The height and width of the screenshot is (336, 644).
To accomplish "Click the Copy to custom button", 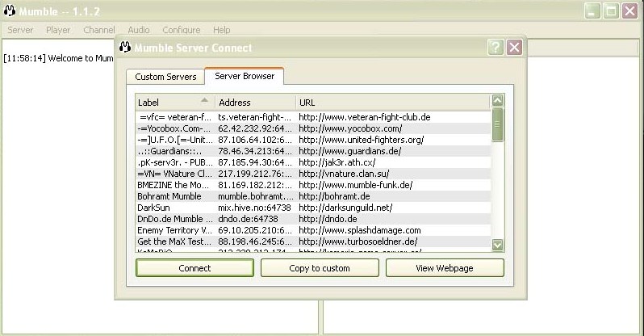I will (x=320, y=268).
